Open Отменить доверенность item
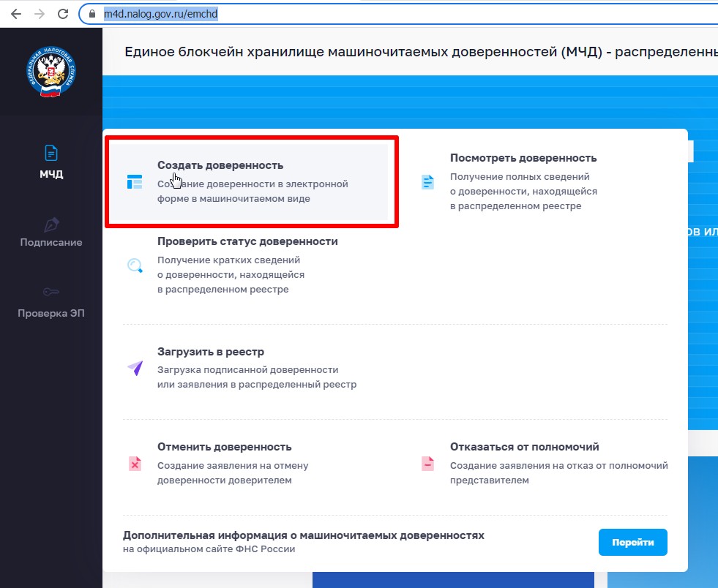This screenshot has height=588, width=718. [x=224, y=447]
